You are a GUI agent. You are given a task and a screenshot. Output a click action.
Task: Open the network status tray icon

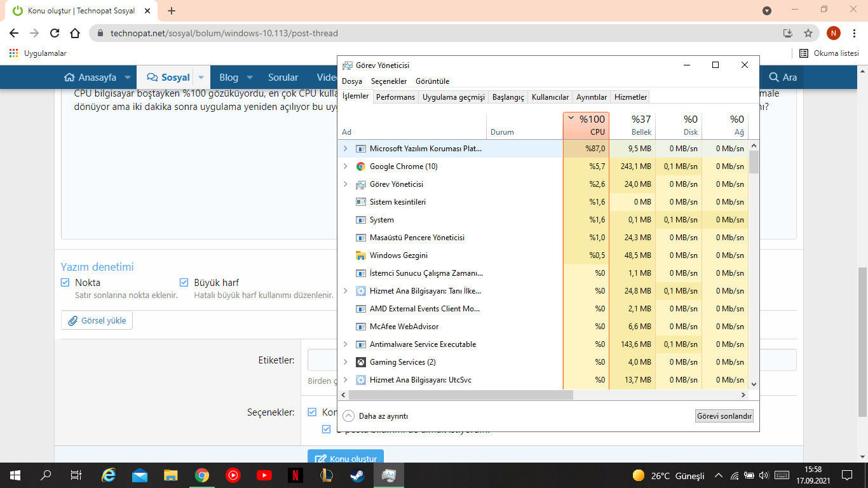[735, 475]
